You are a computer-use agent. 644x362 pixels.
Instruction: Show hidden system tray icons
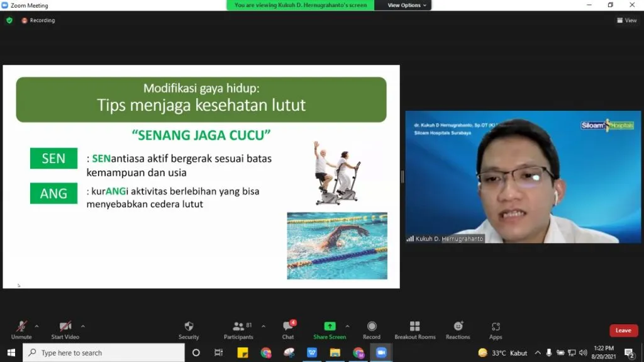538,353
